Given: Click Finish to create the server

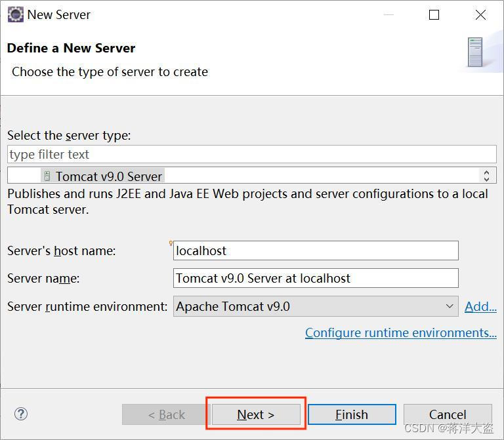Looking at the screenshot, I should (352, 414).
